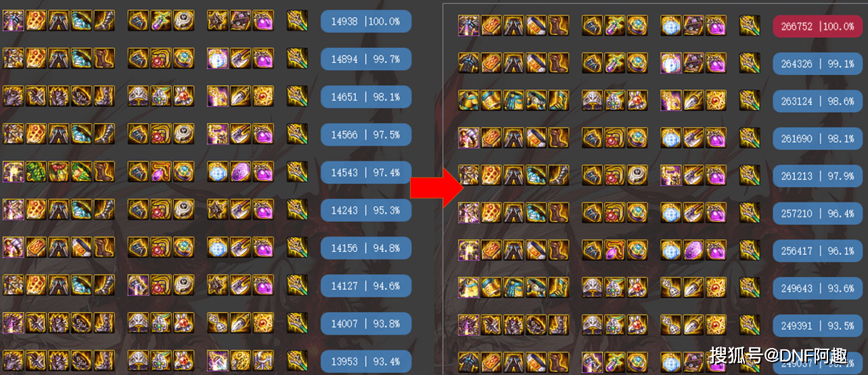Select the staff weapon icon in the 14651 row

[x=297, y=96]
